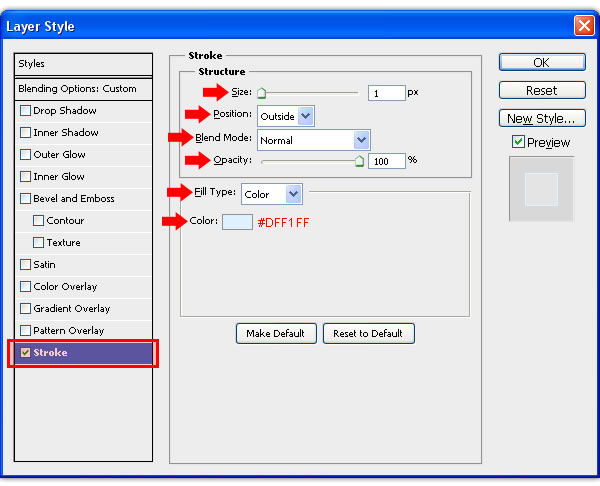600x486 pixels.
Task: Close the Layer Style dialog
Action: coord(584,26)
